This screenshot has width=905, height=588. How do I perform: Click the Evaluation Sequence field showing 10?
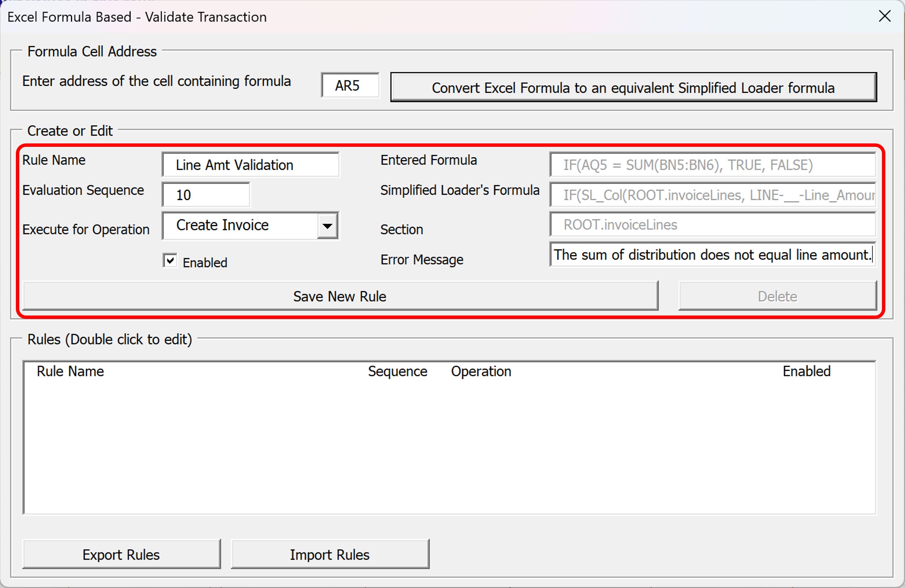tap(206, 195)
